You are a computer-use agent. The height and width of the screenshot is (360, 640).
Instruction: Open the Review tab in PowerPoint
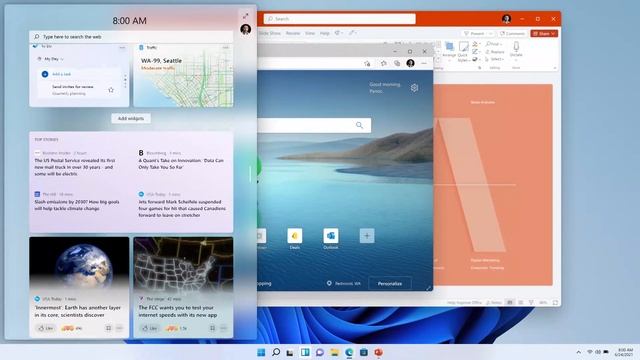click(293, 33)
